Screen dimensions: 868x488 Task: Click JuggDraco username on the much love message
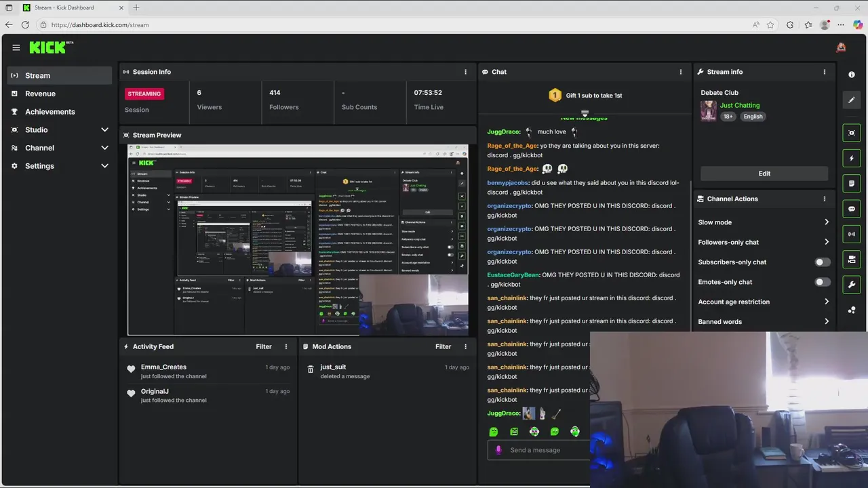point(504,131)
